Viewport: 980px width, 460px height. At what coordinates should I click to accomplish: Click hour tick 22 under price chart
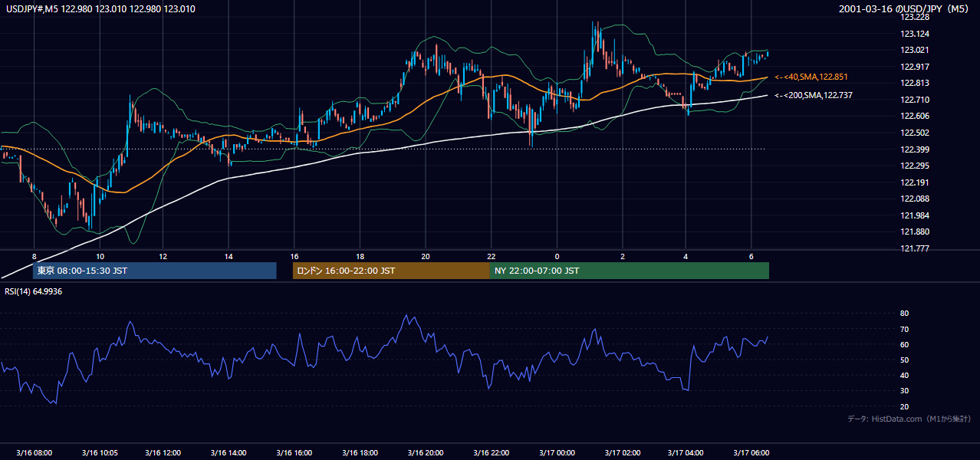pyautogui.click(x=491, y=257)
